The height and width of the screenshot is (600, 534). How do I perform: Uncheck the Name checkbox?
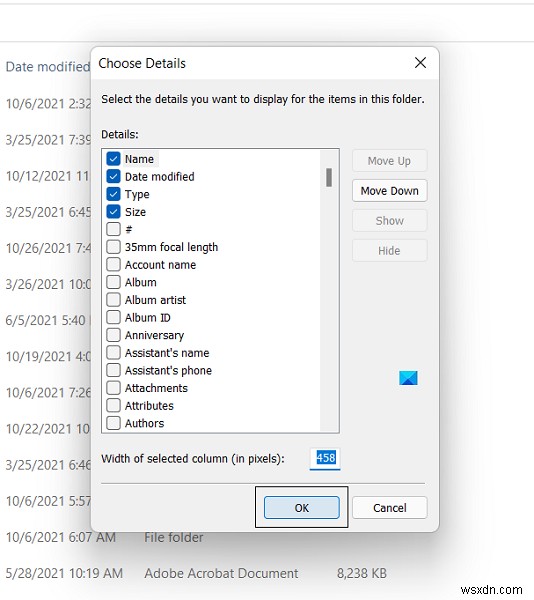point(113,158)
